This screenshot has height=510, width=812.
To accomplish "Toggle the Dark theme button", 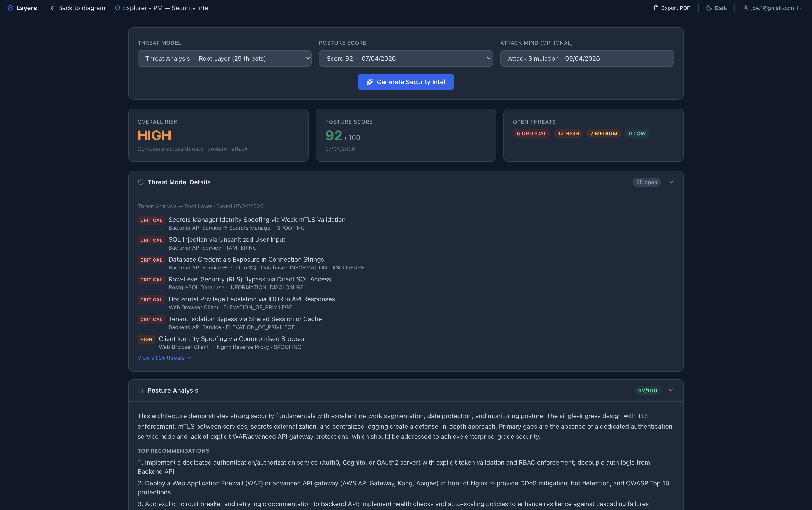I will pos(717,8).
